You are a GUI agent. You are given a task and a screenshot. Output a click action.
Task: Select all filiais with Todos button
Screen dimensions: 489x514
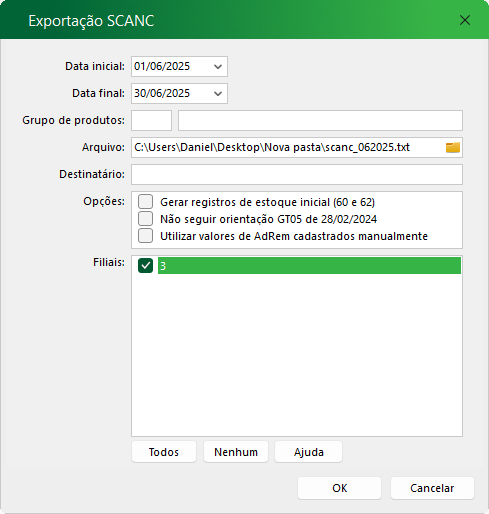point(164,452)
